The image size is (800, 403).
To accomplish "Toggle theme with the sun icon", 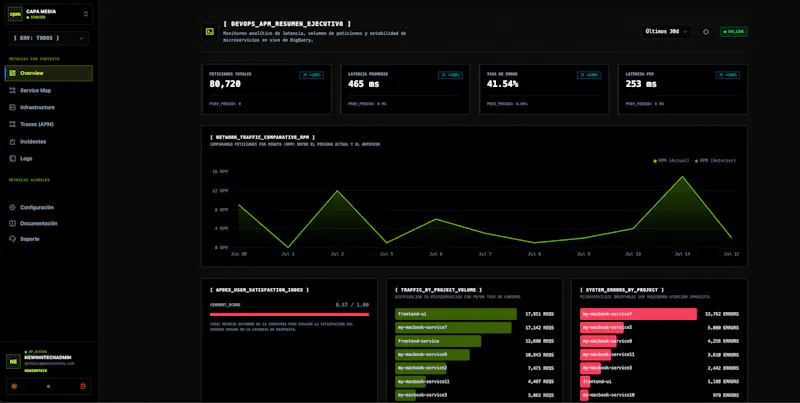I will tap(14, 386).
